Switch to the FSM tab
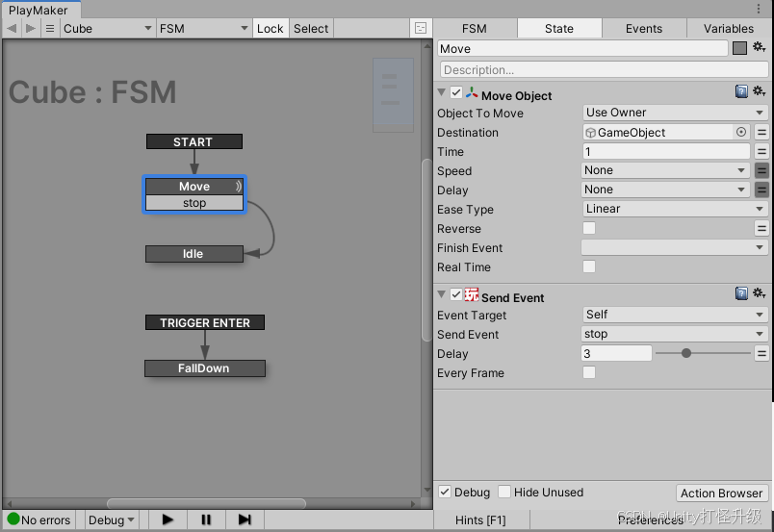 [475, 29]
